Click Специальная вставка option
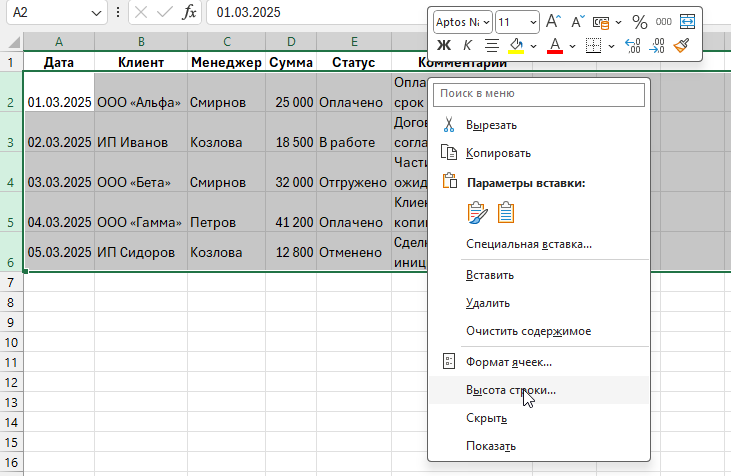 point(528,243)
